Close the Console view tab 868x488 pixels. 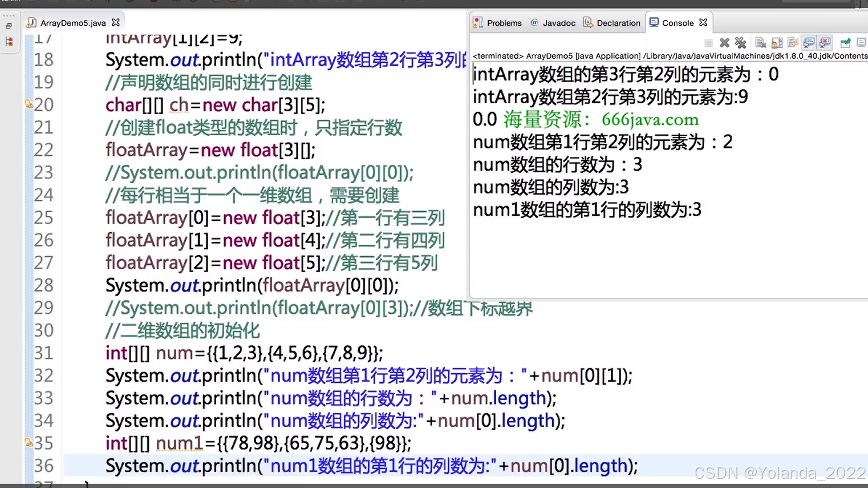tap(703, 22)
